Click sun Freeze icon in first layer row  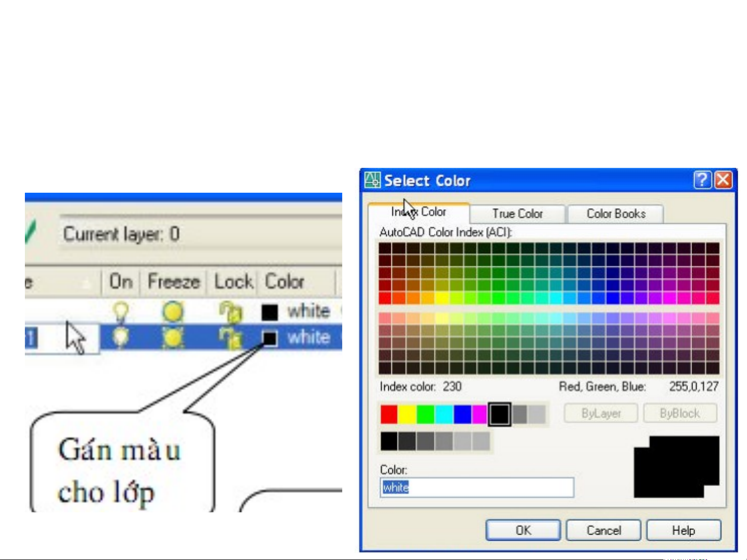[173, 311]
